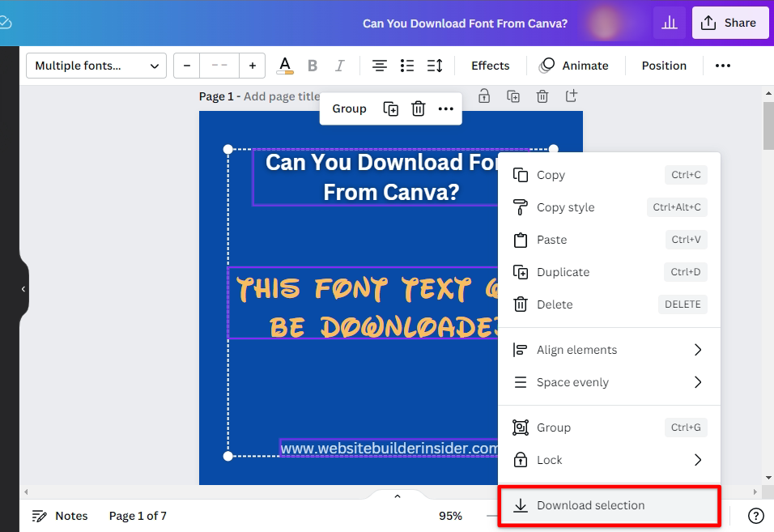Open the analytics chart icon

coord(670,23)
